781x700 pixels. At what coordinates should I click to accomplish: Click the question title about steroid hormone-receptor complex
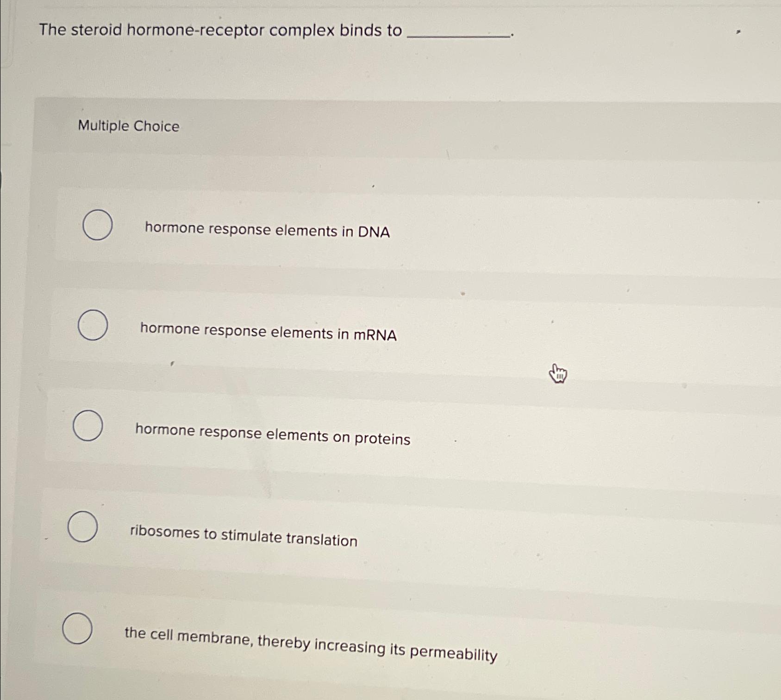point(218,31)
